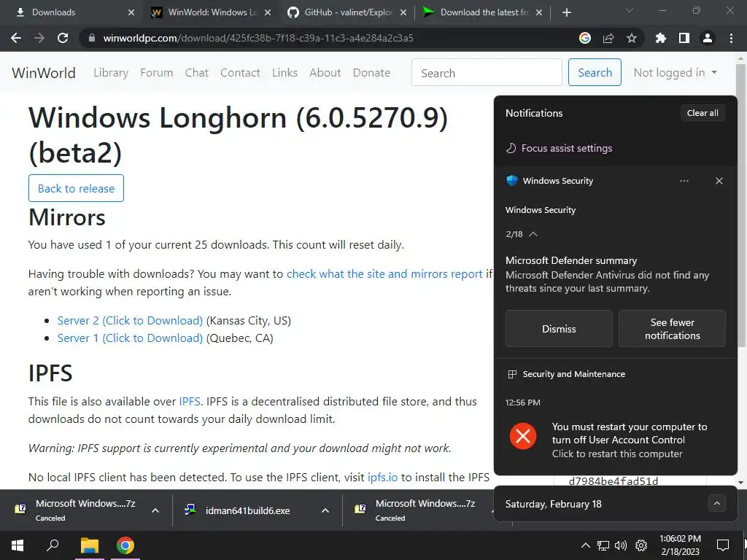Image resolution: width=747 pixels, height=560 pixels.
Task: Close the GitHub valinet tab
Action: tap(403, 12)
